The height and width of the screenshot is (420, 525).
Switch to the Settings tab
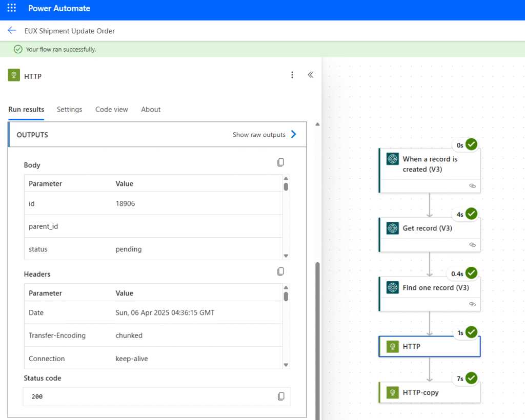pyautogui.click(x=69, y=110)
